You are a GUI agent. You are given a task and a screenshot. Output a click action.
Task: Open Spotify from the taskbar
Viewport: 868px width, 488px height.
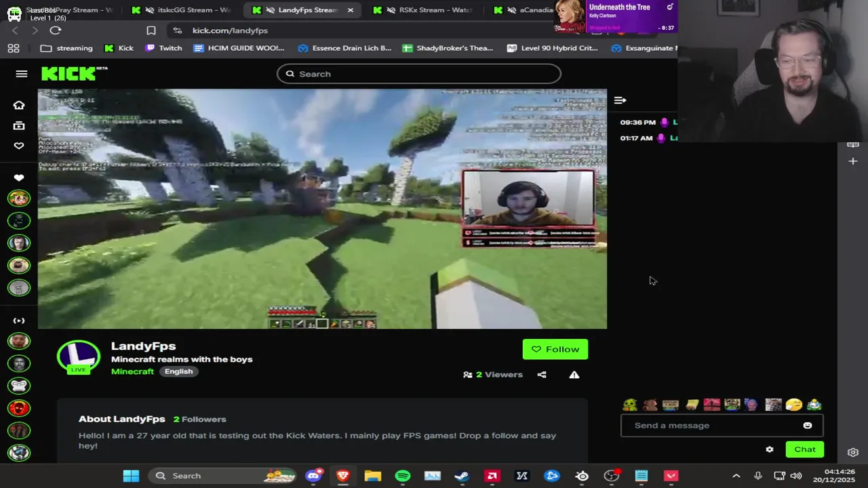(403, 476)
